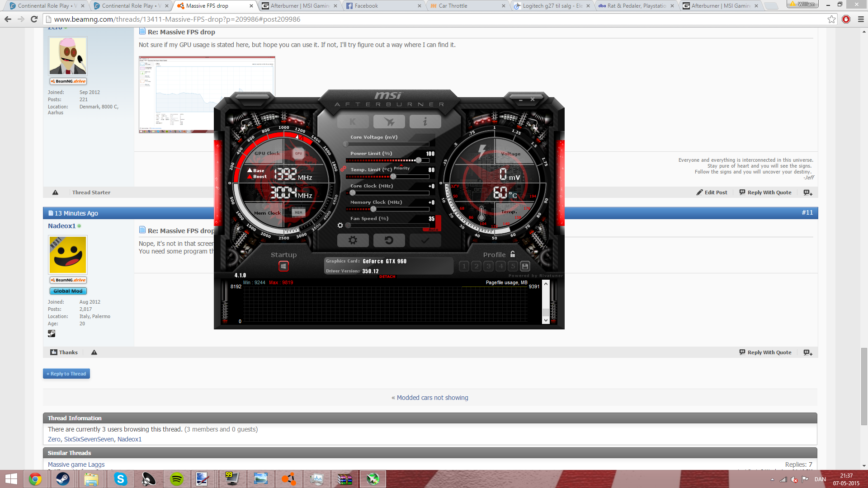Switch to the Car Throttle browser tab
The height and width of the screenshot is (488, 868).
coord(467,6)
